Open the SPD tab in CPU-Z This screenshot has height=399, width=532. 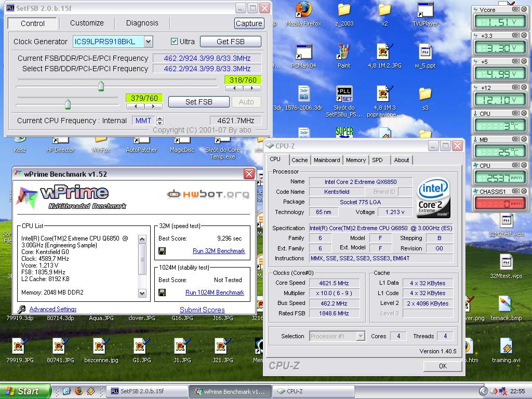tap(377, 160)
